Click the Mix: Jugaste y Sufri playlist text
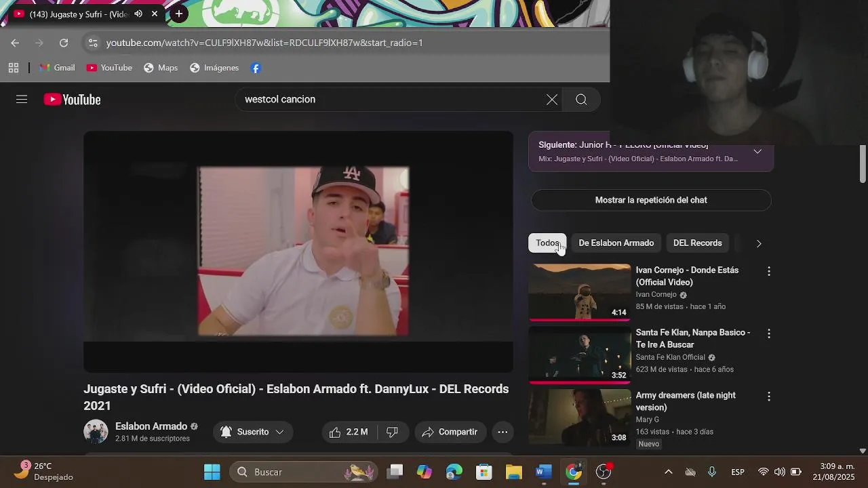 pos(638,159)
